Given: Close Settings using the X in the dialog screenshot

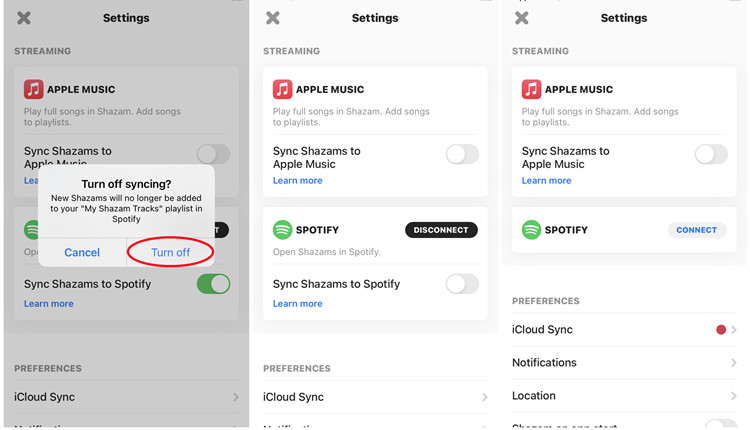Looking at the screenshot, I should (x=24, y=18).
